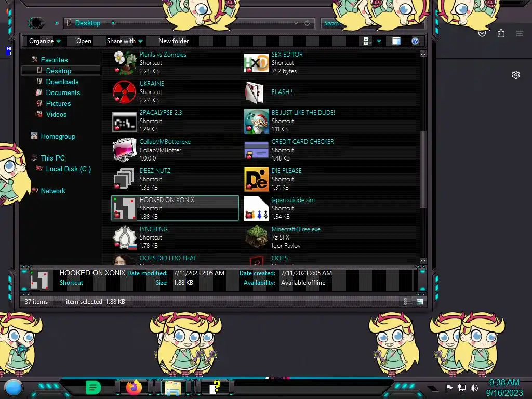The height and width of the screenshot is (399, 532).
Task: Select the CREDIT CARD CHECKER card icon
Action: [x=257, y=150]
